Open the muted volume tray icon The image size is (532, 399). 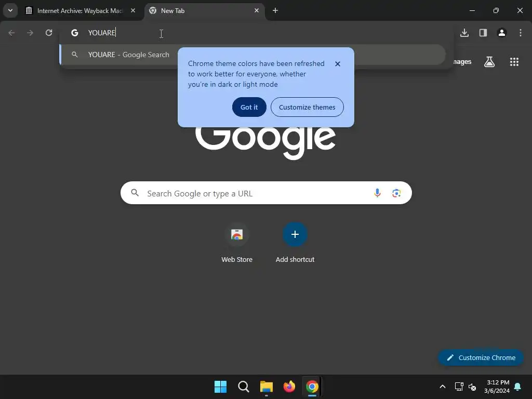pyautogui.click(x=472, y=387)
